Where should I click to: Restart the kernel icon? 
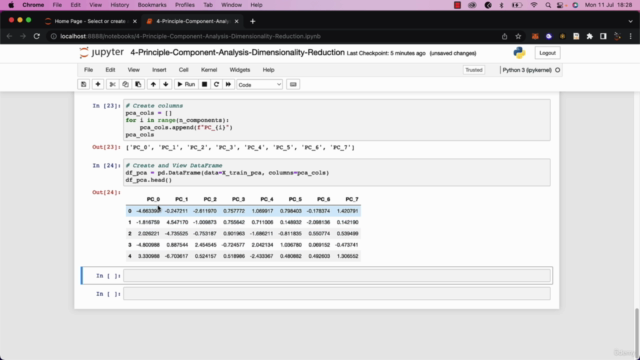[216, 84]
